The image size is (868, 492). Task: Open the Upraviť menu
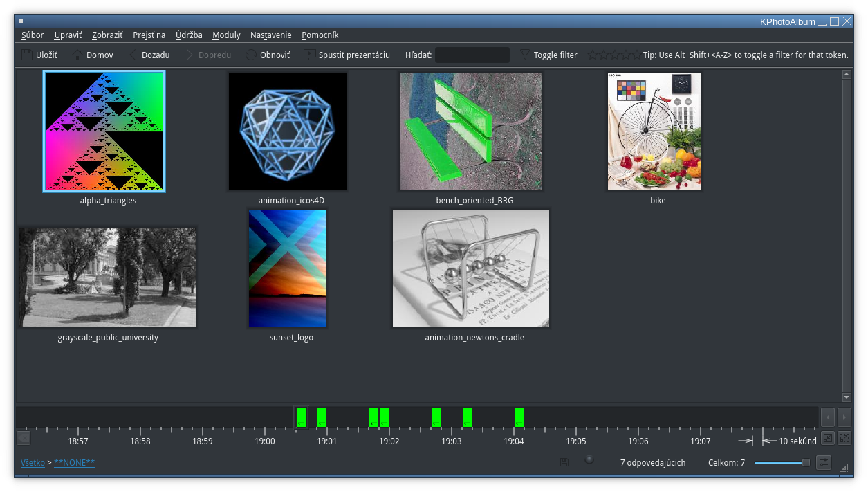(68, 35)
